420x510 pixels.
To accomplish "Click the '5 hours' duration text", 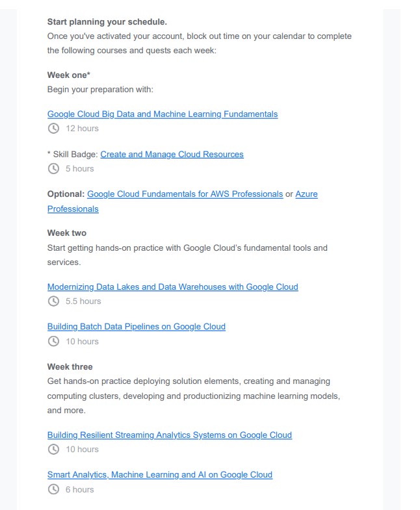I will (x=80, y=169).
